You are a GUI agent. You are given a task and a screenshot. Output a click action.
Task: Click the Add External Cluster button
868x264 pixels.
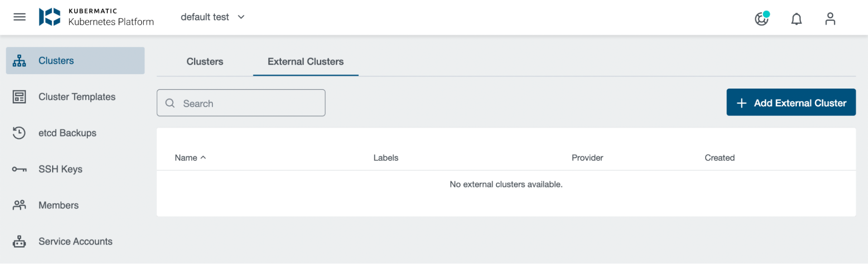coord(791,102)
